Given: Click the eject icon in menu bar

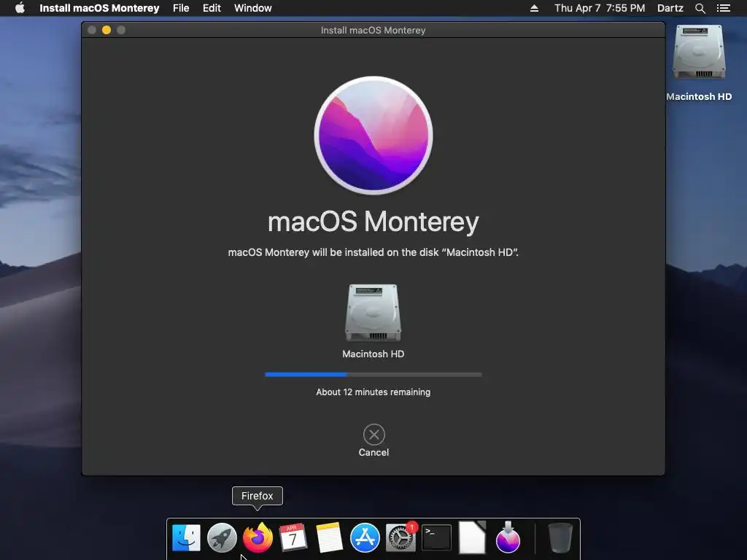Looking at the screenshot, I should pos(534,8).
